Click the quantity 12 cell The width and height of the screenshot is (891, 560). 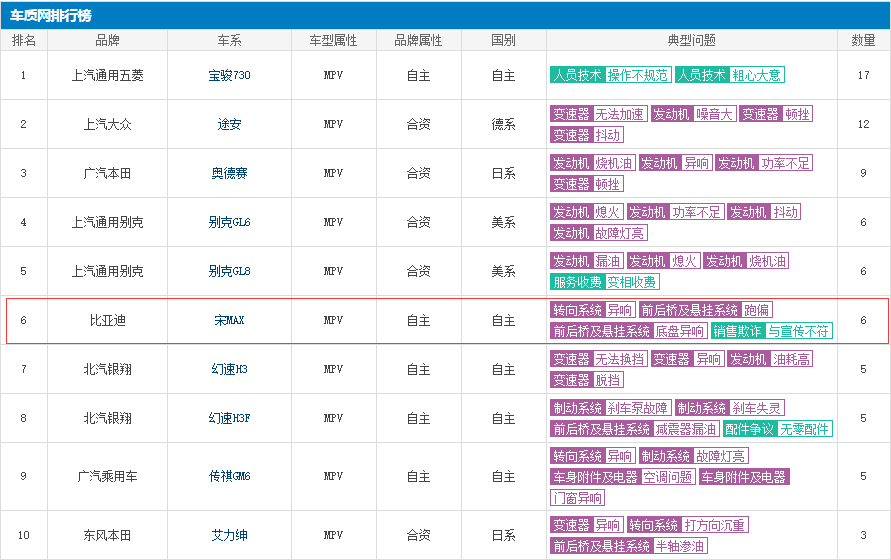click(863, 124)
